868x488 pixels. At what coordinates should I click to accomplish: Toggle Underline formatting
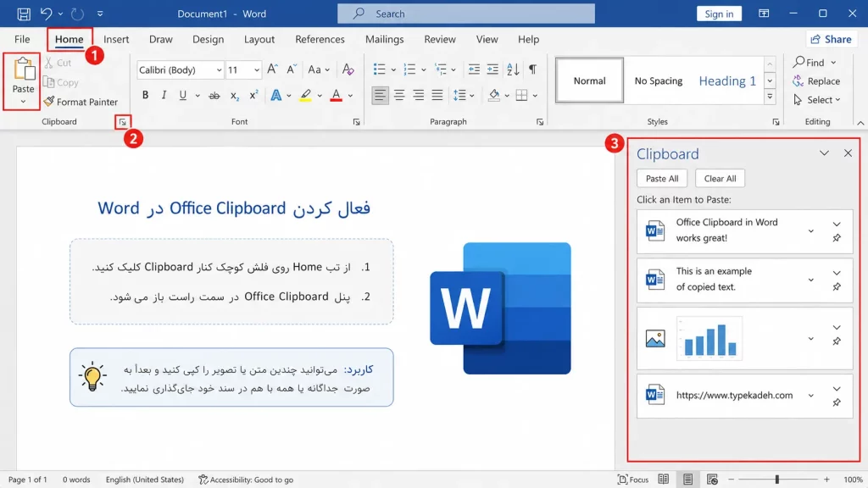183,95
